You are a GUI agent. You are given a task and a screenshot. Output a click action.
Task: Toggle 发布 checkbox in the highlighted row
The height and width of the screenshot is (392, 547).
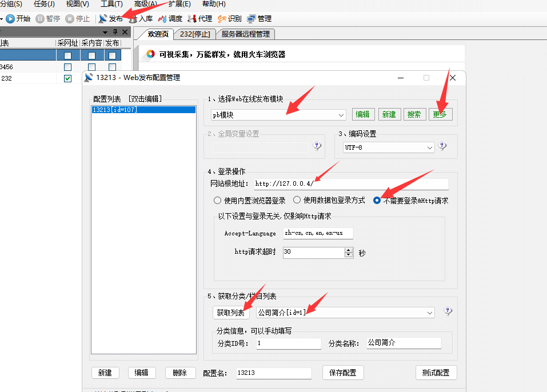(112, 55)
